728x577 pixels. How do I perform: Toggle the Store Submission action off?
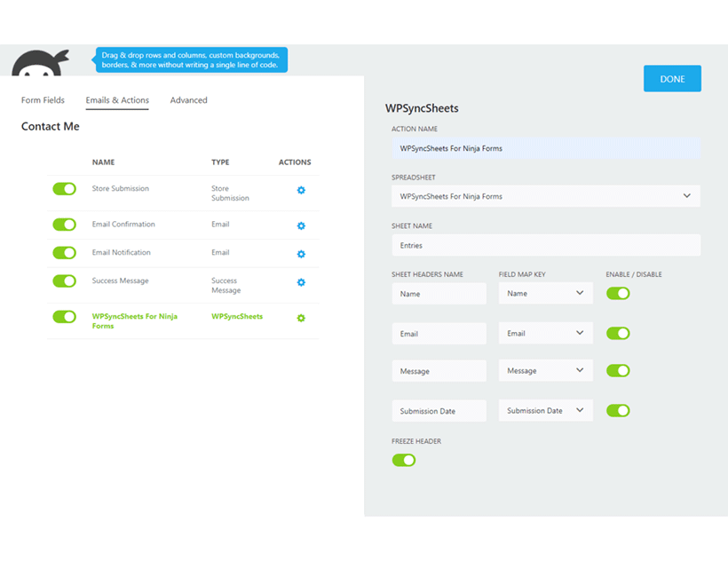click(x=64, y=189)
